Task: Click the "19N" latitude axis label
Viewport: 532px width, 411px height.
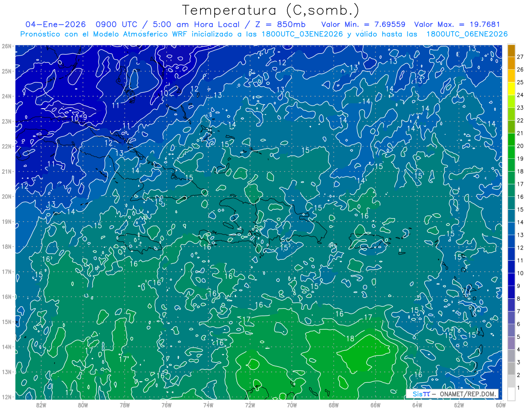Action: [x=7, y=221]
